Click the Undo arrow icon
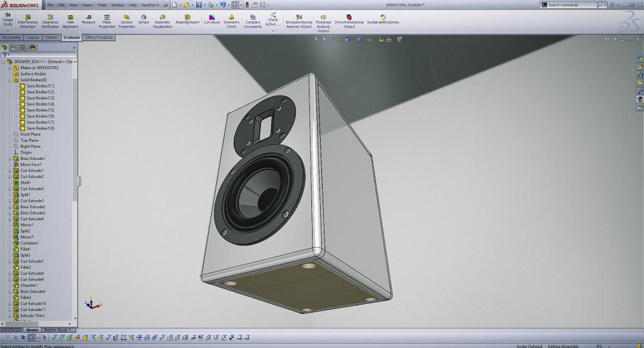This screenshot has width=644, height=348. tap(223, 5)
